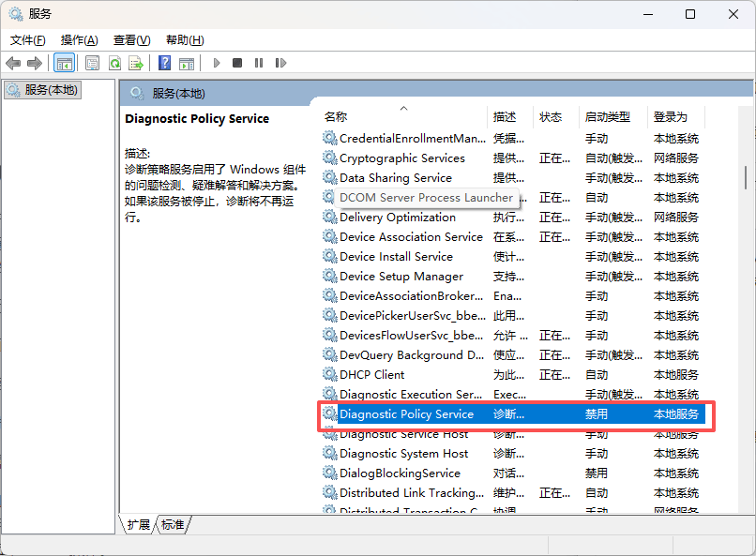Select the Device Install Service row
The height and width of the screenshot is (556, 756).
pyautogui.click(x=512, y=257)
